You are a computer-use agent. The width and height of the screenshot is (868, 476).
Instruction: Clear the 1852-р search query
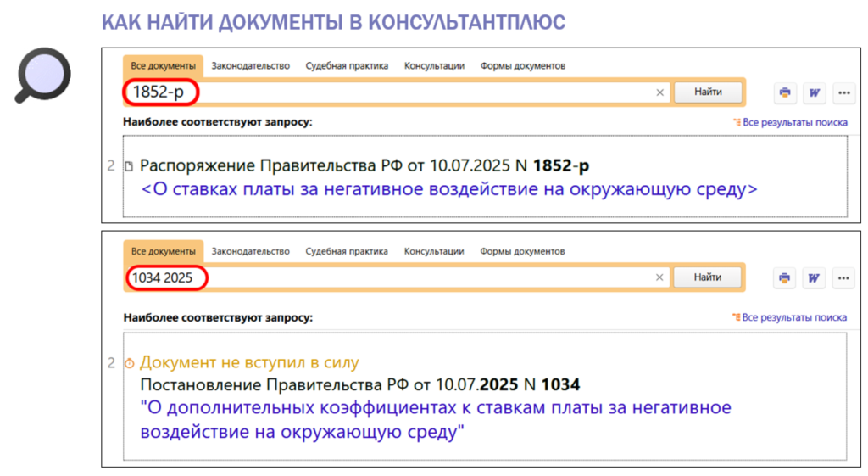click(659, 92)
